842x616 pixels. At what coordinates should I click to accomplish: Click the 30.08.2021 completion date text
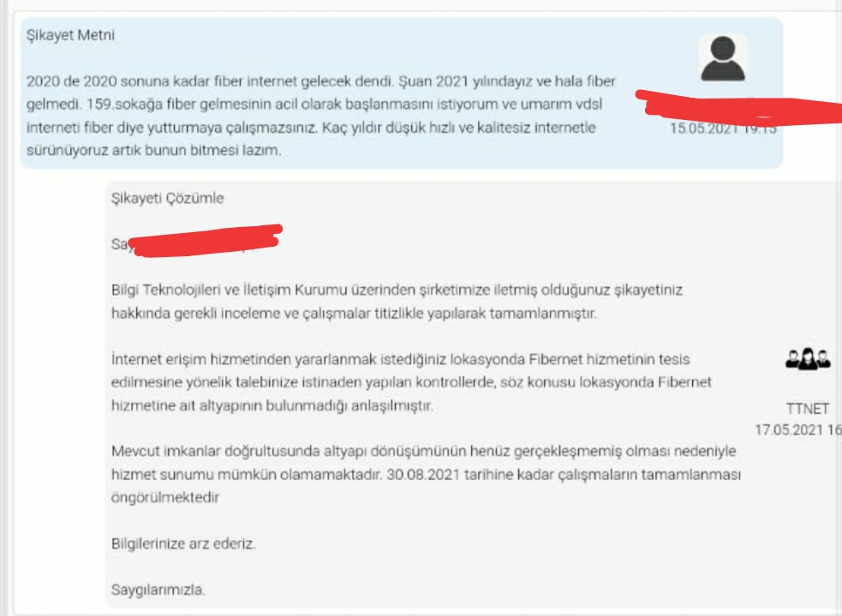[x=423, y=475]
